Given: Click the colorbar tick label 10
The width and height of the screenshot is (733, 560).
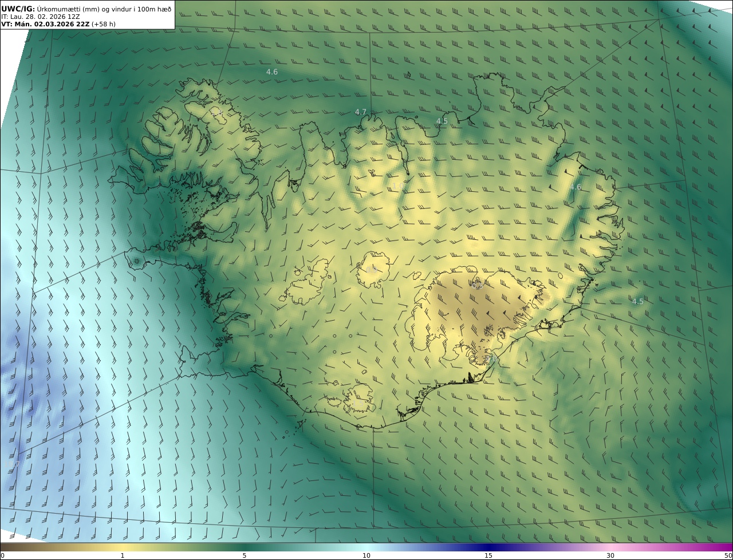Looking at the screenshot, I should pyautogui.click(x=366, y=555).
